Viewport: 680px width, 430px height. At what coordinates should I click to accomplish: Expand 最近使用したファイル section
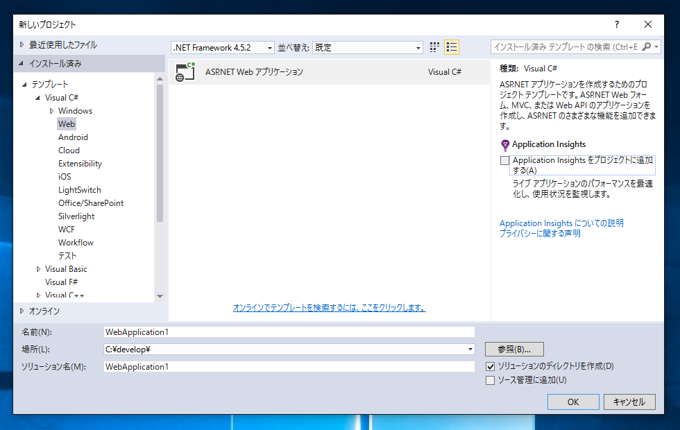tap(22, 45)
